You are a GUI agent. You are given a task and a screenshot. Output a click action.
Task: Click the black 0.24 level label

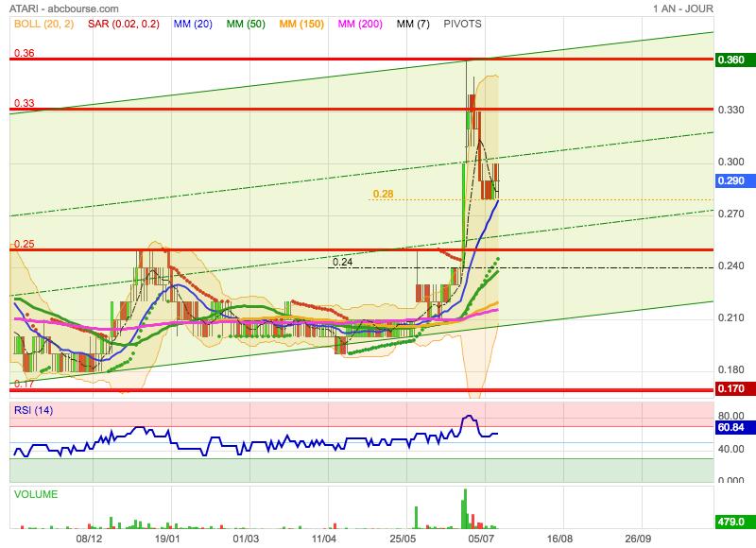342,263
